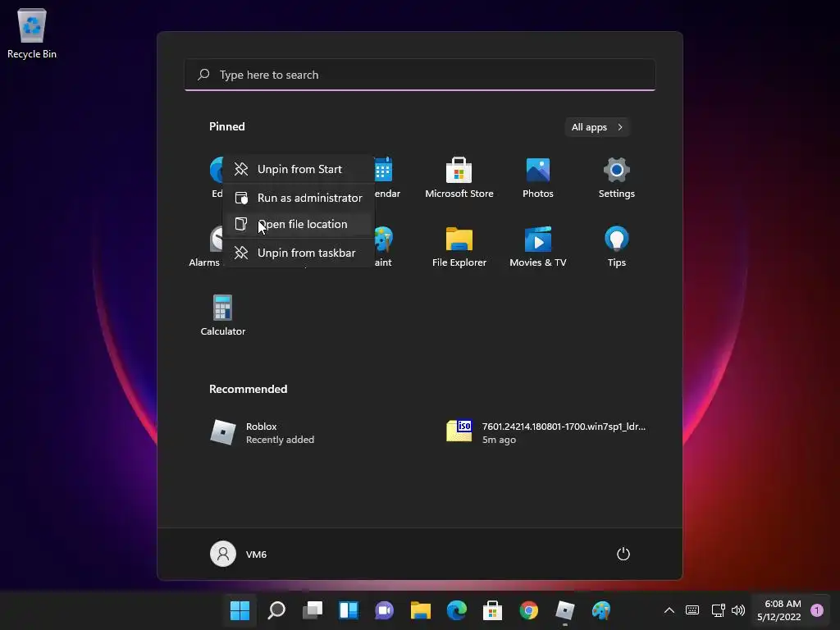Open Widgets panel from taskbar
Screen dimensions: 840x630
tap(348, 610)
